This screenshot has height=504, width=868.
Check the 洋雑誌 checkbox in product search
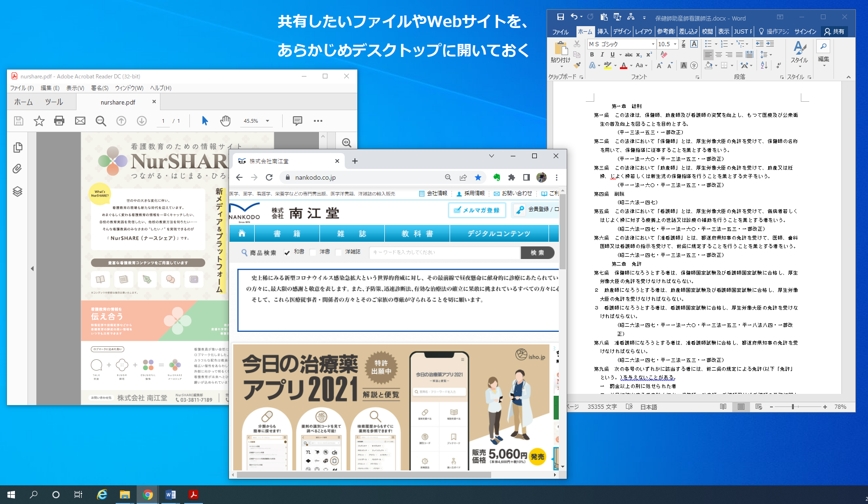(x=339, y=252)
